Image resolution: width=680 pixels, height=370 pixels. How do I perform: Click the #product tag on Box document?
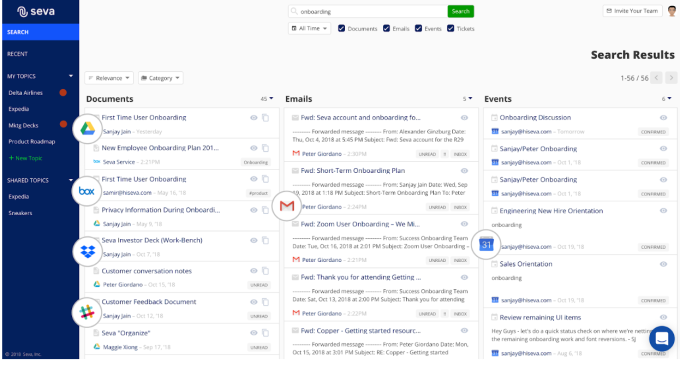(258, 193)
